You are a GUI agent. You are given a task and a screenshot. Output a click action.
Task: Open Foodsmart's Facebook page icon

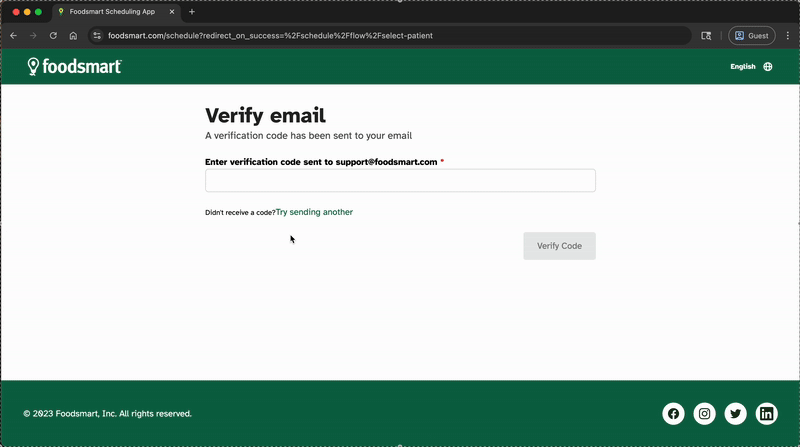point(674,414)
